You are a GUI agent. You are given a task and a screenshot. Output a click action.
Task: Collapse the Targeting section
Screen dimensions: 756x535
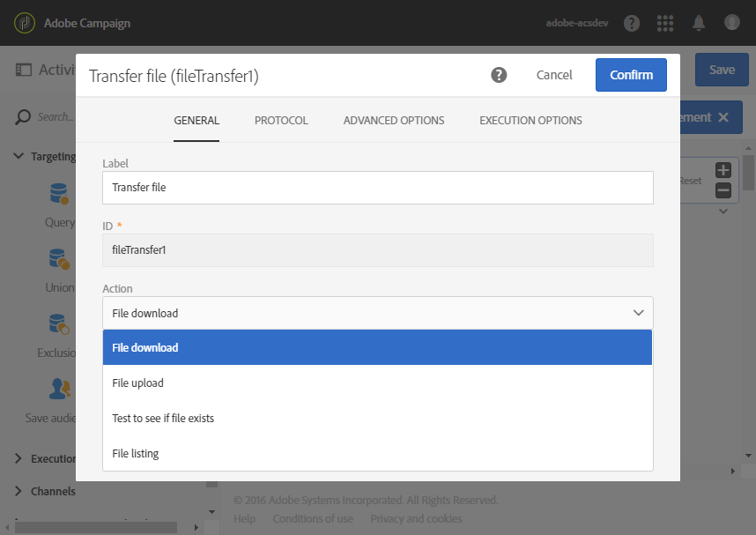19,156
